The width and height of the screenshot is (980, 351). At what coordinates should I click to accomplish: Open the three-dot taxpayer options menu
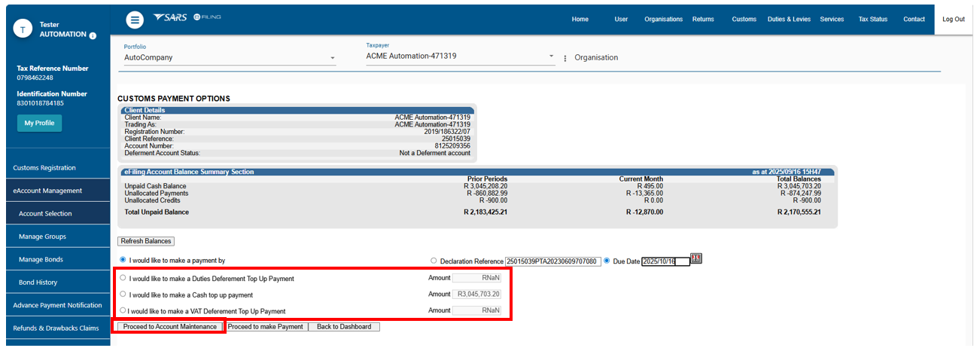click(565, 58)
